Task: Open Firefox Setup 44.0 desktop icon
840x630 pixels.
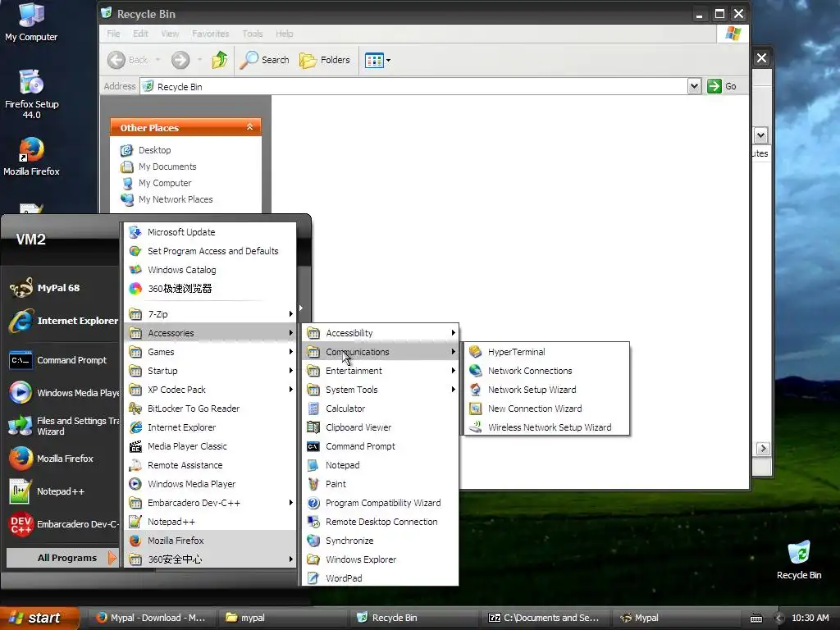Action: coord(32,94)
